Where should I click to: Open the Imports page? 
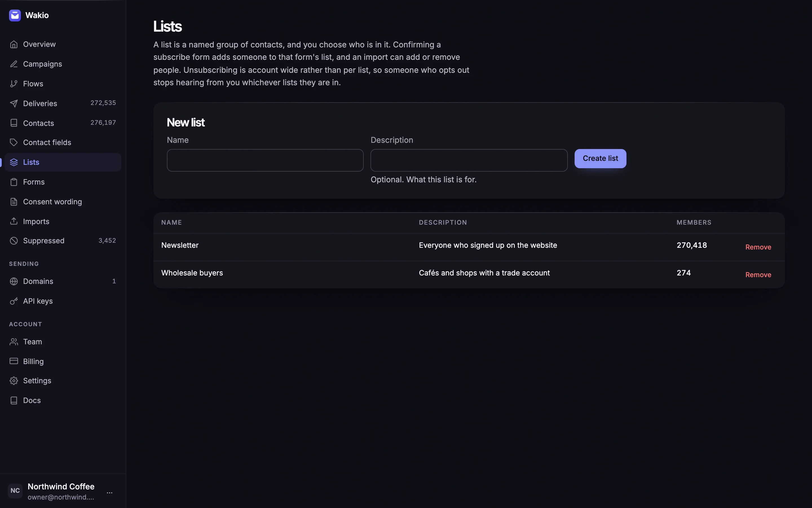click(63, 221)
